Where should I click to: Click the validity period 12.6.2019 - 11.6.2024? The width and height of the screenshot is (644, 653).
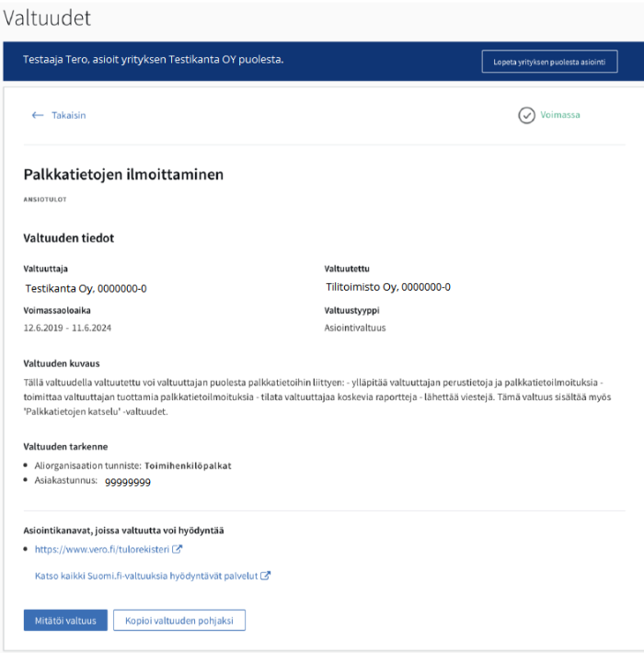[67, 327]
